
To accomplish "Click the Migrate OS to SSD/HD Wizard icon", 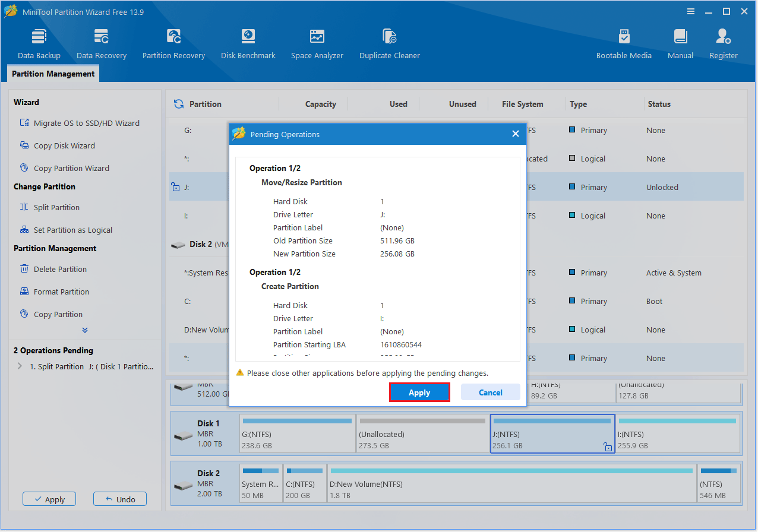I will click(24, 123).
